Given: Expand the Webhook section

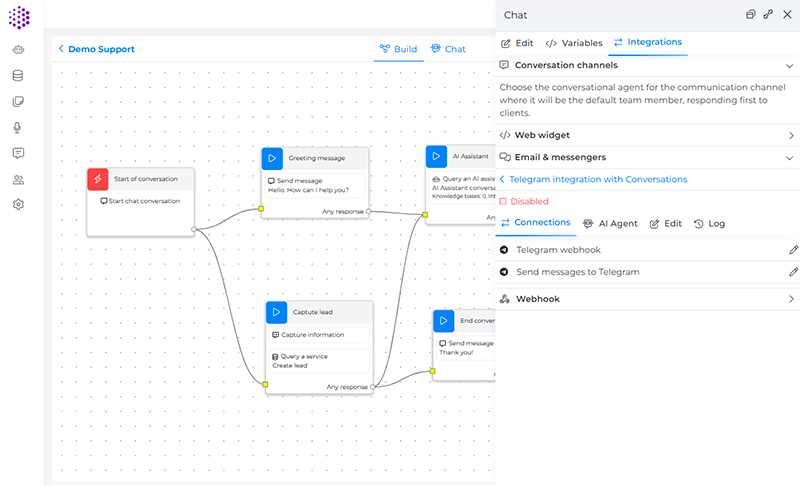Looking at the screenshot, I should (789, 298).
